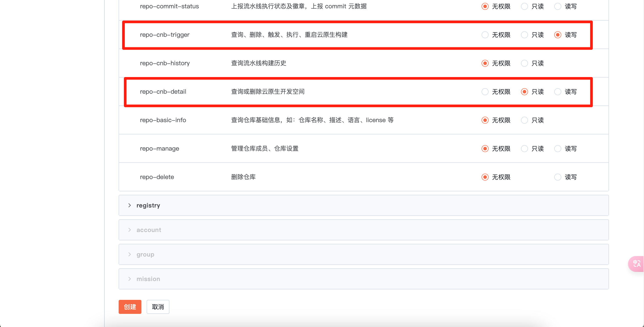Viewport: 644px width, 327px height.
Task: Set repo-commit-status to 读写
Action: pos(557,6)
